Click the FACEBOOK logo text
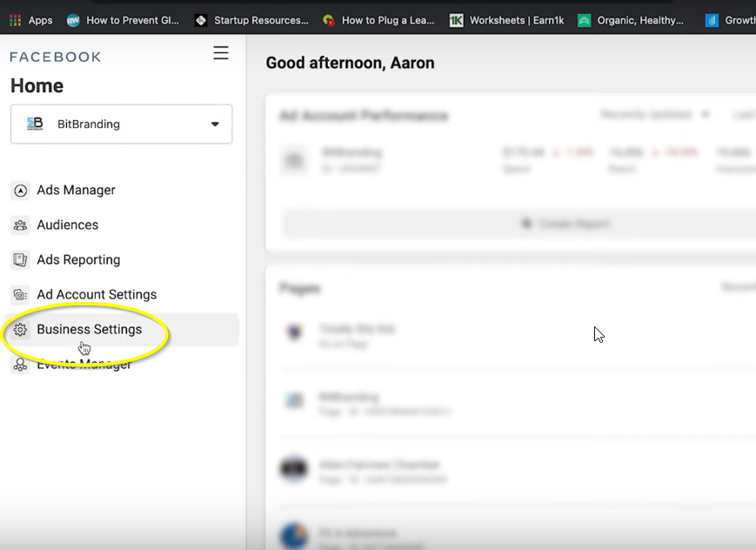The image size is (756, 550). (x=56, y=57)
